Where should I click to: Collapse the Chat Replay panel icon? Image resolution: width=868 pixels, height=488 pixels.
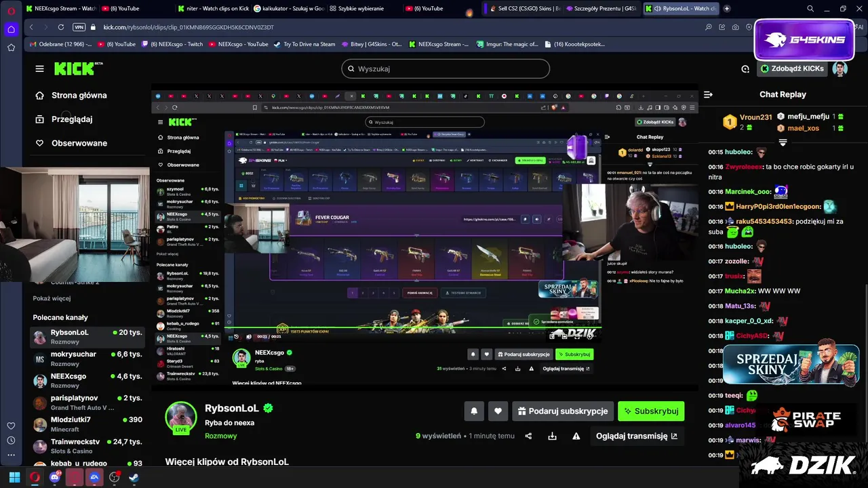point(708,94)
